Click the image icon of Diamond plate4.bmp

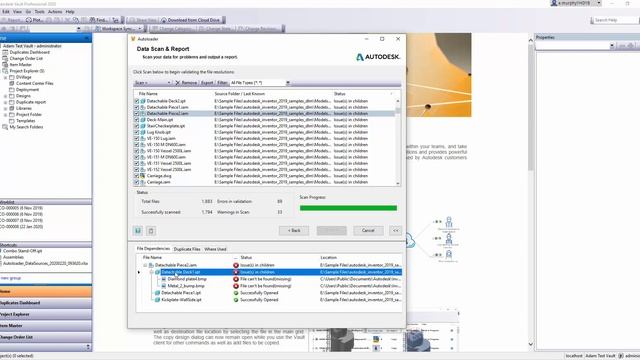tap(164, 279)
